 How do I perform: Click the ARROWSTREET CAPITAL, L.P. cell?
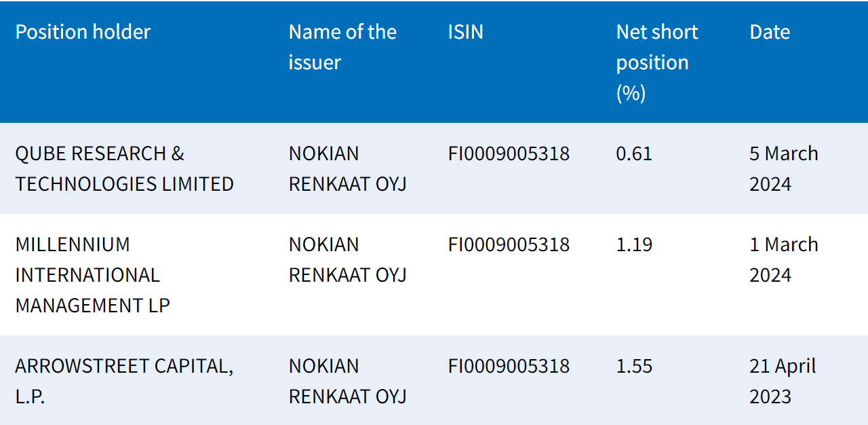click(124, 380)
